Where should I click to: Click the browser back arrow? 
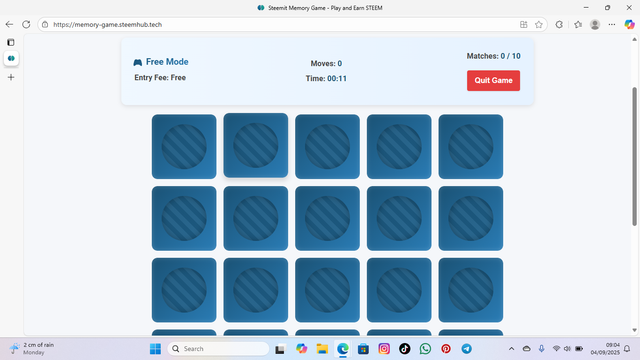pyautogui.click(x=9, y=24)
